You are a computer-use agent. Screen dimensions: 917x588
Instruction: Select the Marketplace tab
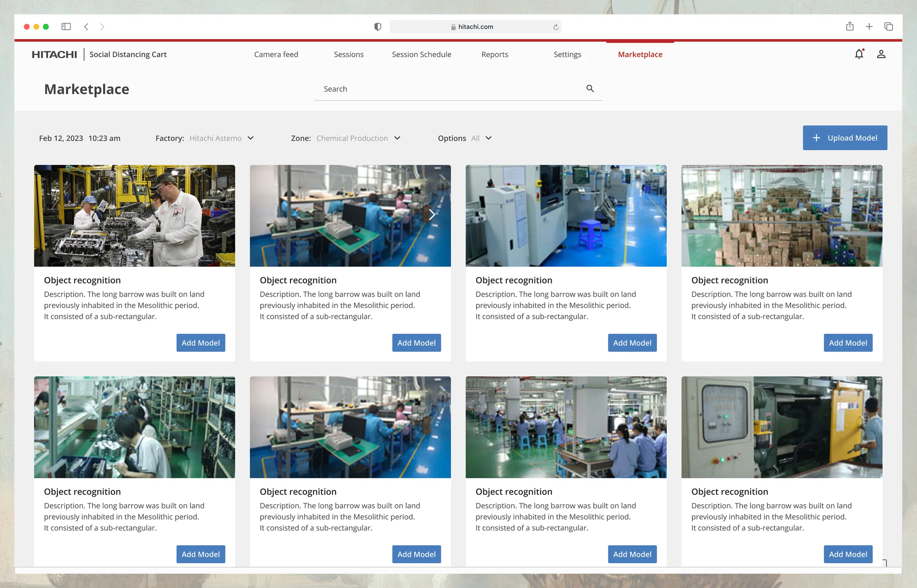tap(640, 55)
